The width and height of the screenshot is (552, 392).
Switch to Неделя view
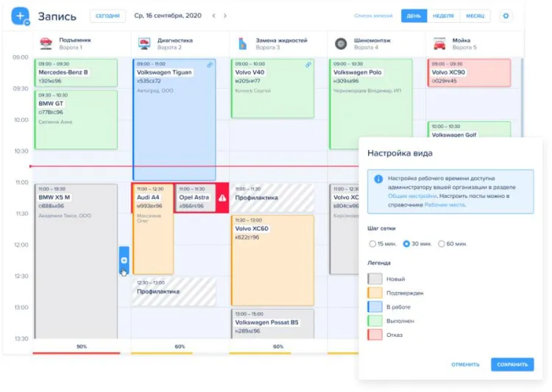[x=443, y=16]
